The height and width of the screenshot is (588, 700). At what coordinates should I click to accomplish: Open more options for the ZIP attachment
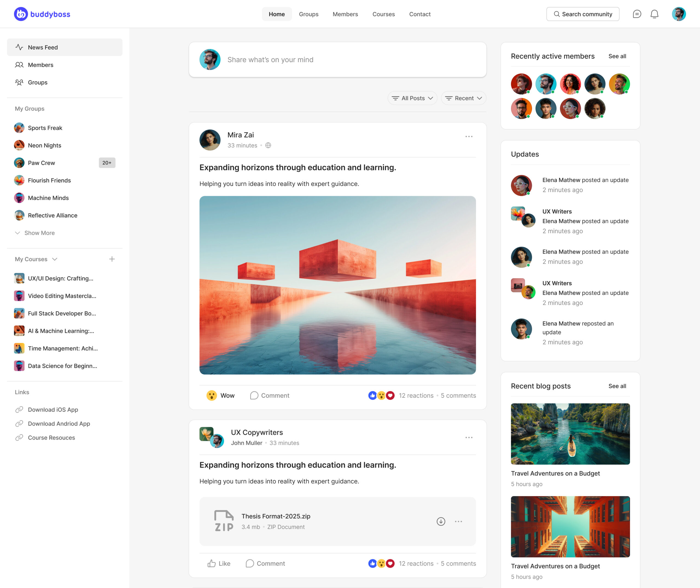click(x=458, y=521)
